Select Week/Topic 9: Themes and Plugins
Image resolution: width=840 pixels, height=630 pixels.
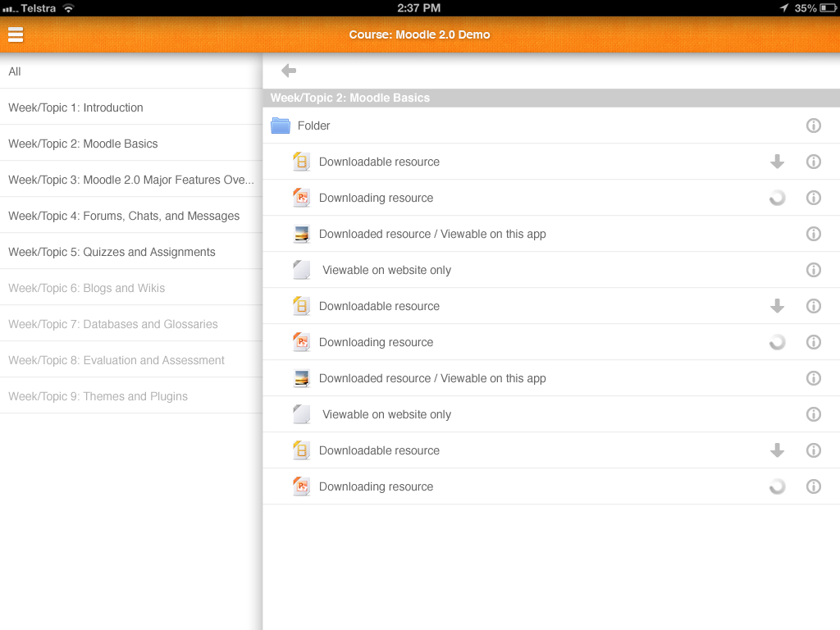coord(130,396)
